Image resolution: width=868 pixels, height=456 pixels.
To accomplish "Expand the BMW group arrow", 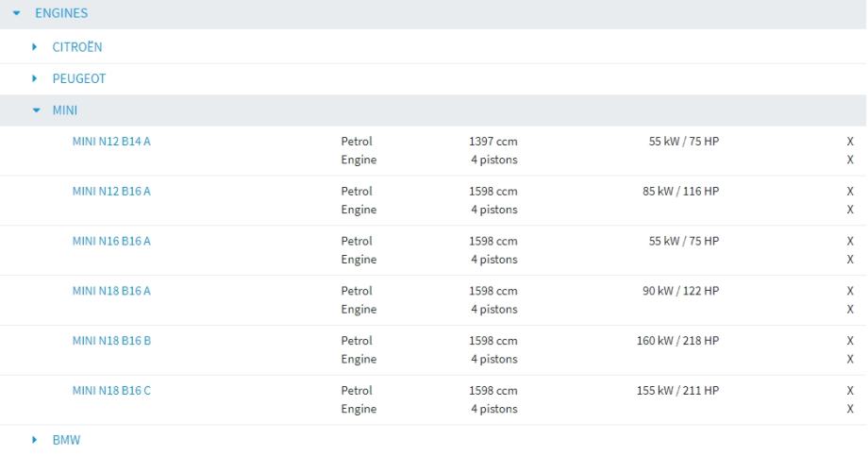I will pyautogui.click(x=36, y=440).
